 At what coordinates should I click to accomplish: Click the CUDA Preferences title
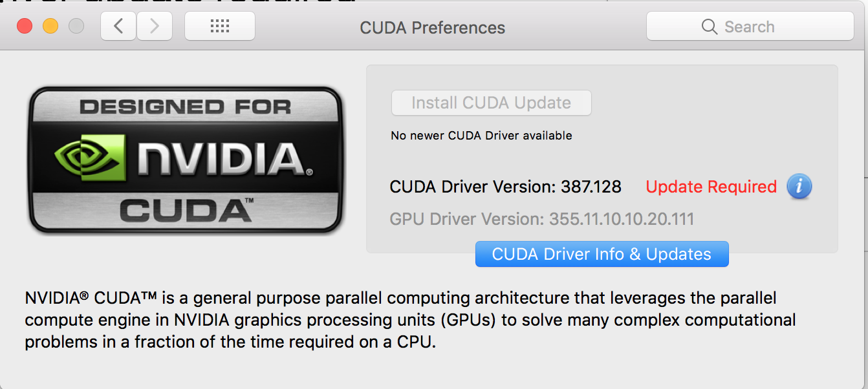tap(432, 27)
